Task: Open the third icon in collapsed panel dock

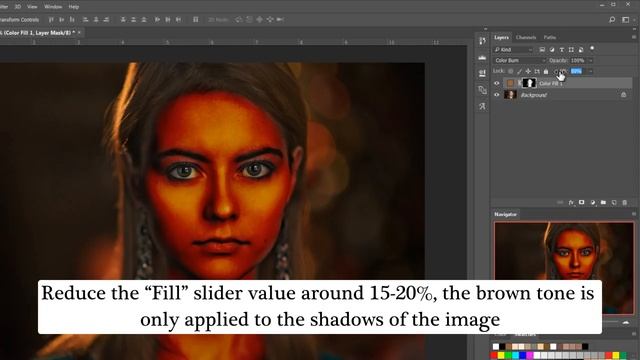Action: point(482,73)
